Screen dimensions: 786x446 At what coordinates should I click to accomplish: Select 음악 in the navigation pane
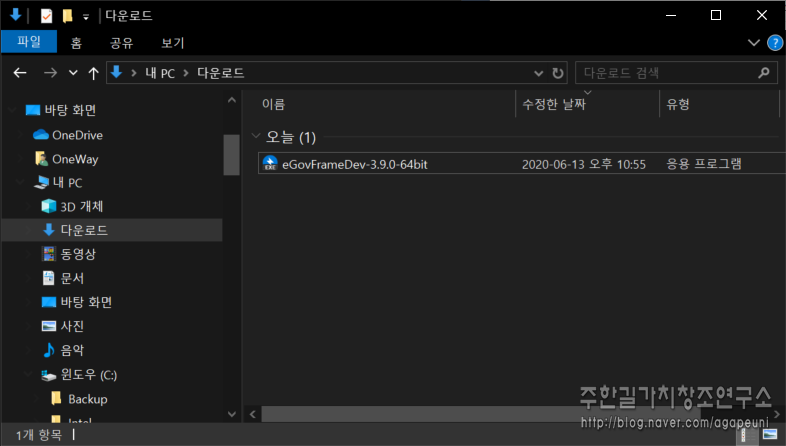pyautogui.click(x=72, y=350)
